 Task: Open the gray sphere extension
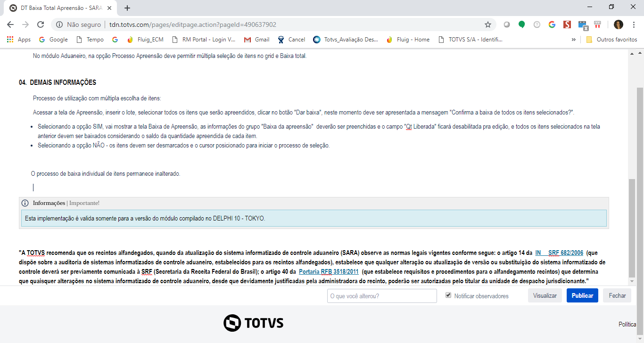[x=507, y=24]
